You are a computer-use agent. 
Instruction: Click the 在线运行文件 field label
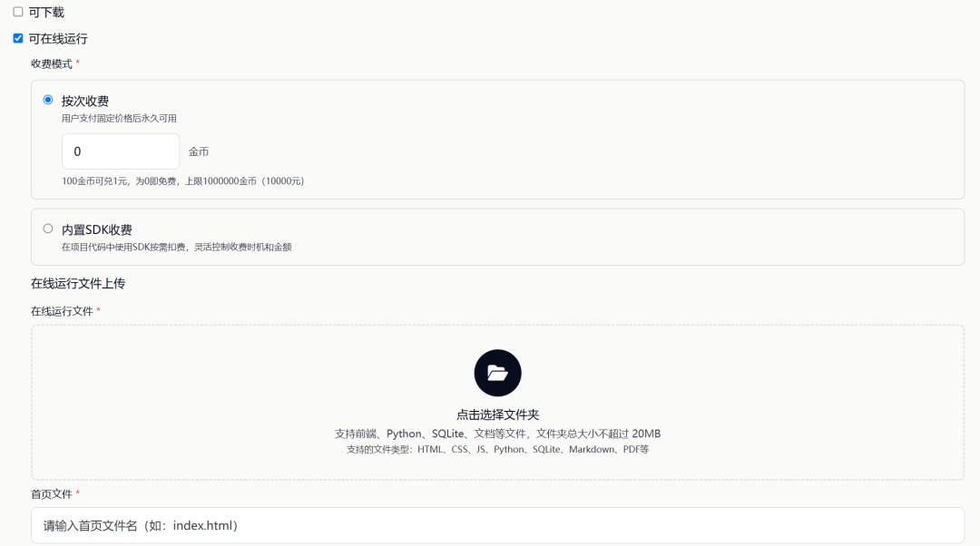62,311
